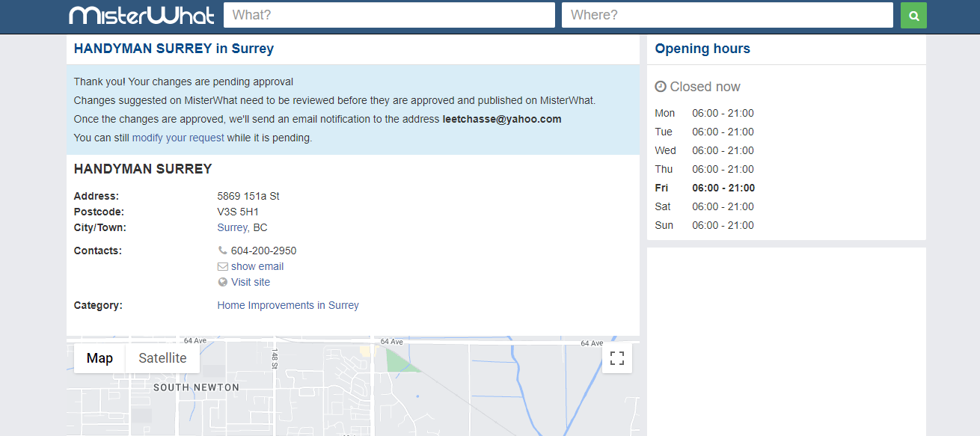
Task: Click the globe icon beside Visit site
Action: pos(222,282)
